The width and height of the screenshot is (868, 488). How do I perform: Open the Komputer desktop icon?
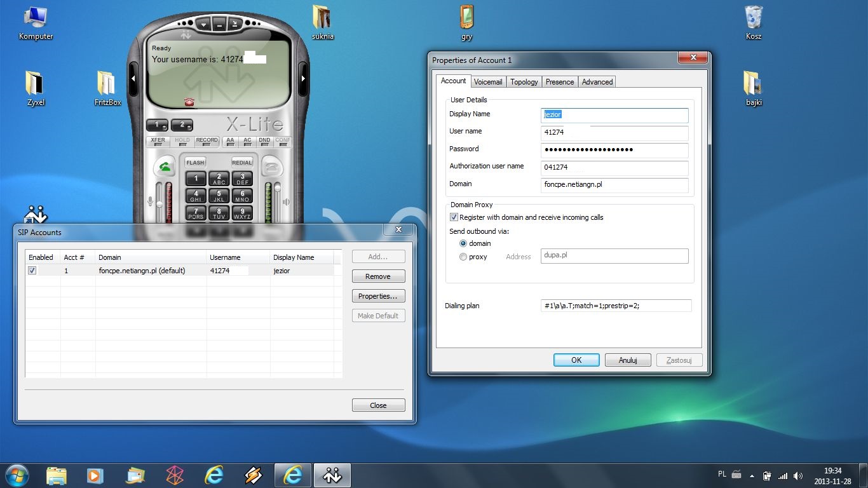(x=36, y=23)
